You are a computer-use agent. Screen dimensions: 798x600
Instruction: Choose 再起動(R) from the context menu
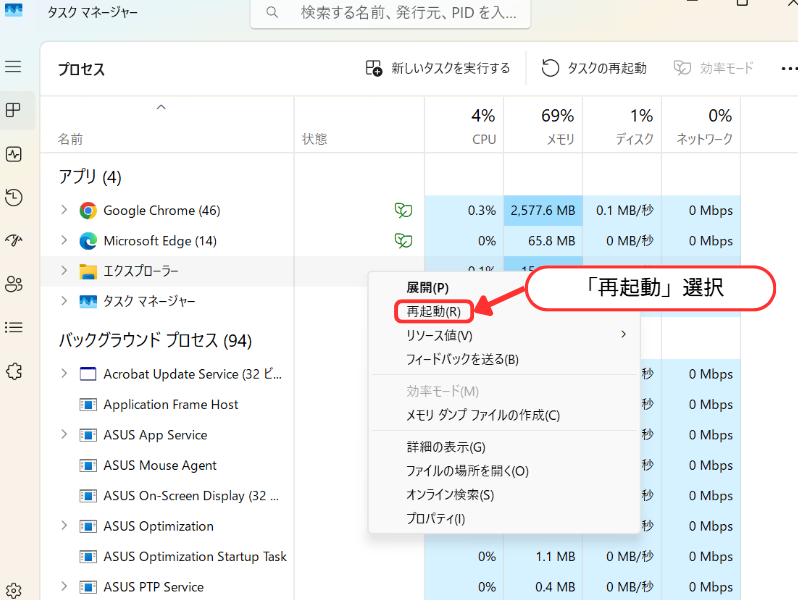(433, 312)
